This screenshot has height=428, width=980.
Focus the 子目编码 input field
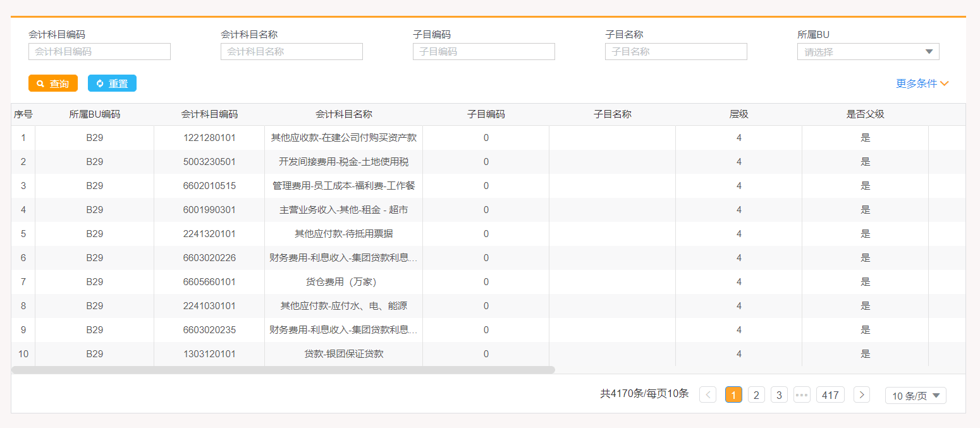[484, 52]
